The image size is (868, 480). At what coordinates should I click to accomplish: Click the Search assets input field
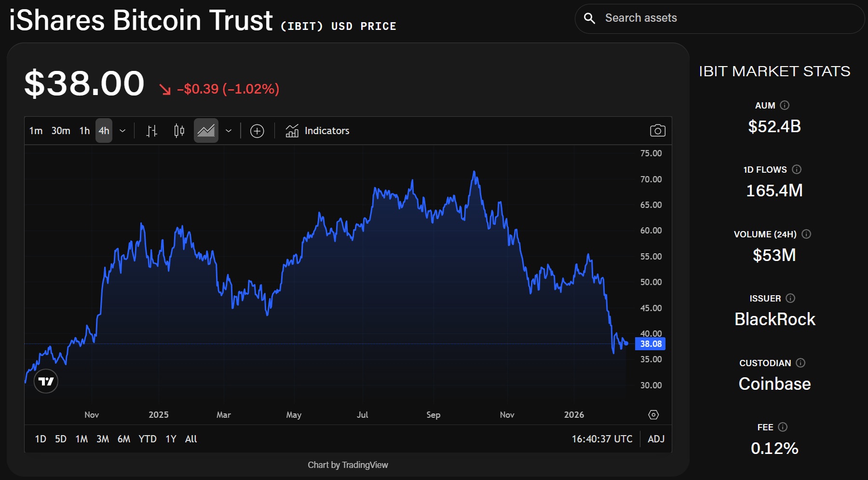pyautogui.click(x=723, y=18)
